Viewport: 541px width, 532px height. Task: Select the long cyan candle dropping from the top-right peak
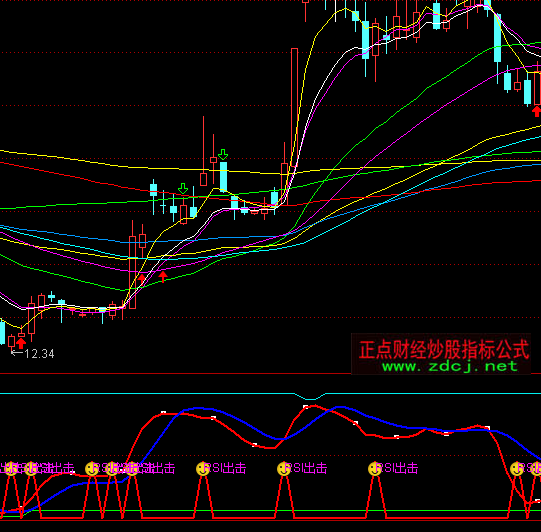coord(497,38)
